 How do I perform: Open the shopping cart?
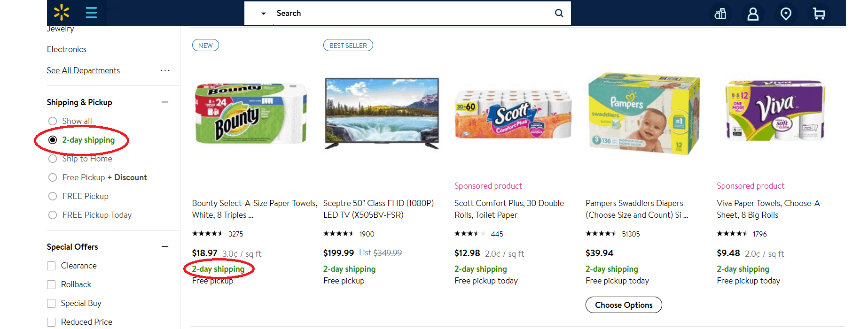click(819, 14)
